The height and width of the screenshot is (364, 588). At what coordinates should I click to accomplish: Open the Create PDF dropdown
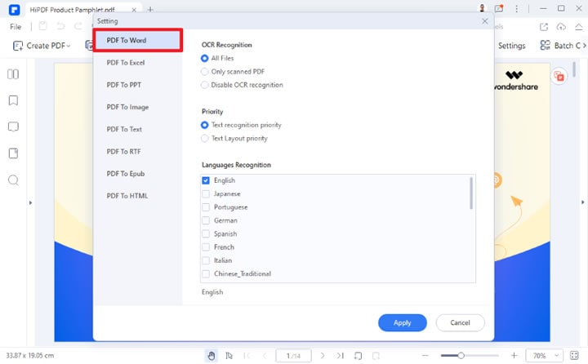coord(42,46)
